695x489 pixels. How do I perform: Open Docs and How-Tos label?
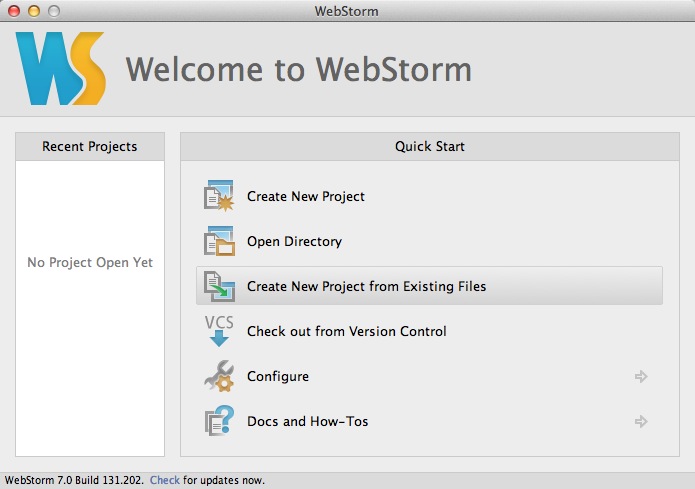pyautogui.click(x=308, y=421)
